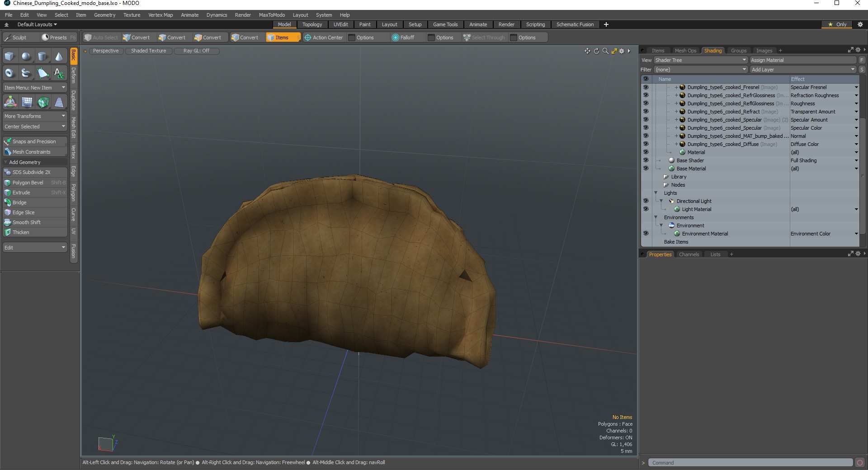Open the Shader Tree view dropdown
Image resolution: width=868 pixels, height=470 pixels.
click(700, 60)
